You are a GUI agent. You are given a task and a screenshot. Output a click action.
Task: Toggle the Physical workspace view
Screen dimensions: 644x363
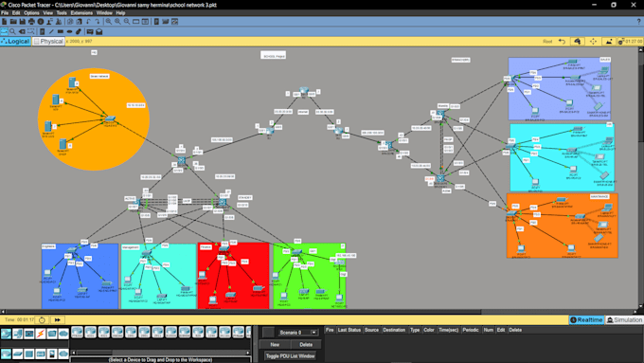(48, 42)
